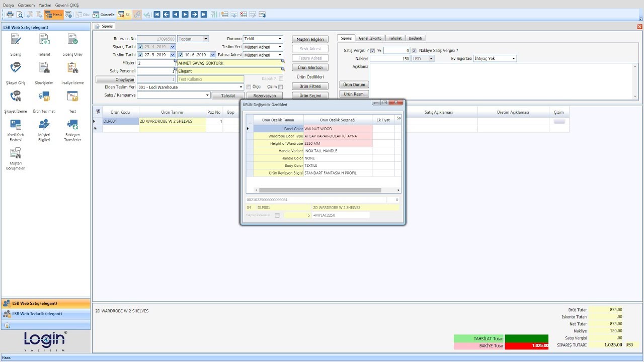
Task: Switch to the Bağlantı tab
Action: click(x=416, y=38)
